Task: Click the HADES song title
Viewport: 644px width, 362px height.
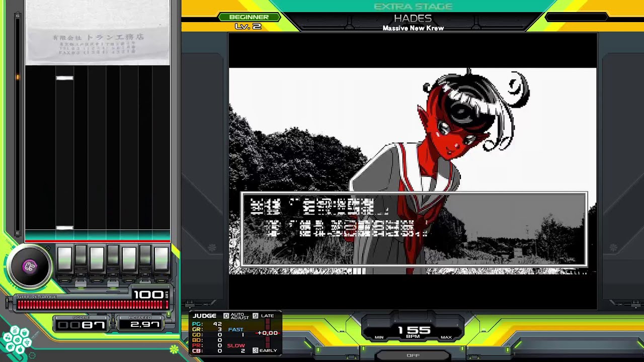Action: coord(413,19)
